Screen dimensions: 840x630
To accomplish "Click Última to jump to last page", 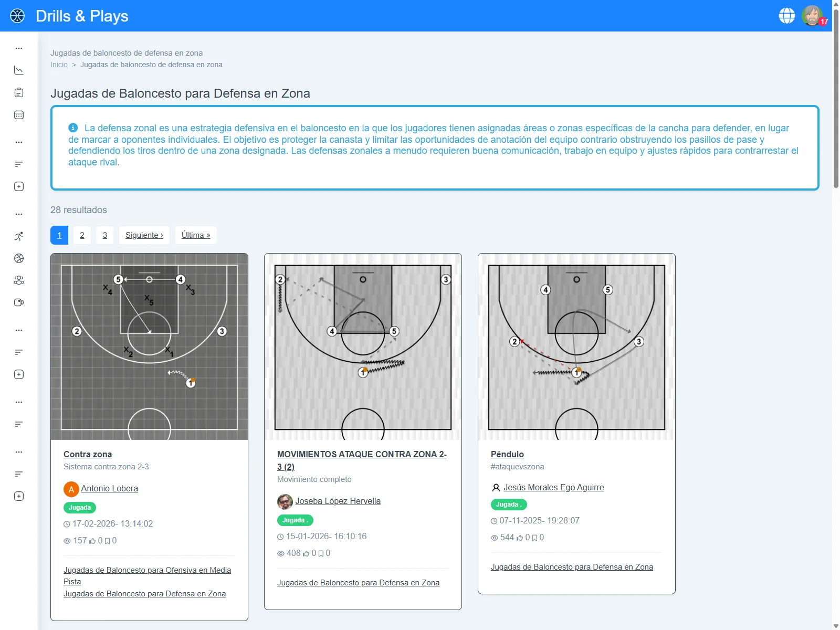I will (195, 235).
